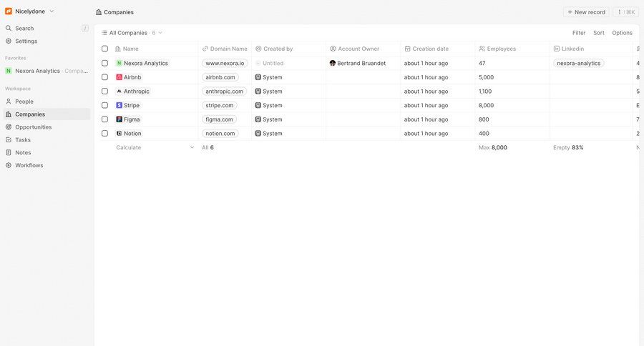Expand the Nicelydone workspace switcher chevron
644x346 pixels.
[x=52, y=11]
